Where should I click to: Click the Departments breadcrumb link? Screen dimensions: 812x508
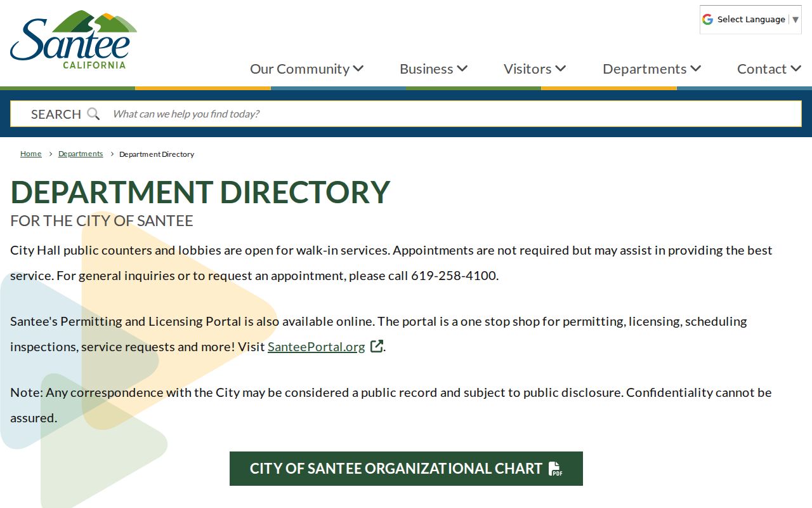[x=81, y=154]
